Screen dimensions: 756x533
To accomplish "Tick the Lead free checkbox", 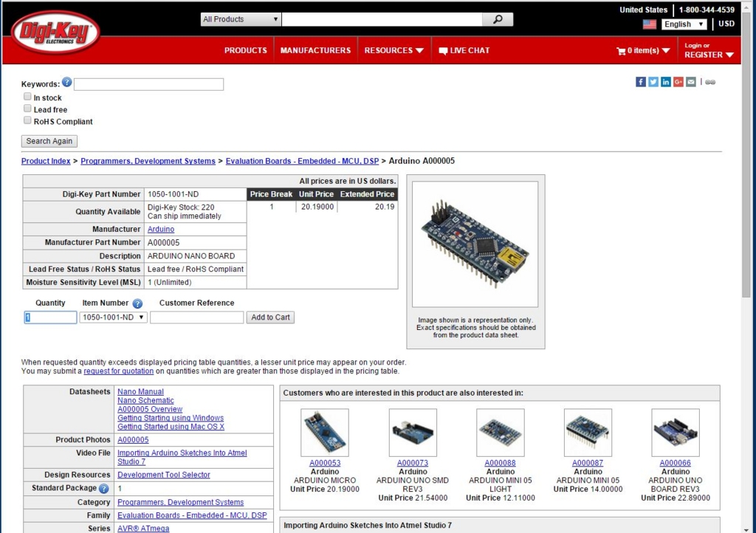I will (x=27, y=109).
